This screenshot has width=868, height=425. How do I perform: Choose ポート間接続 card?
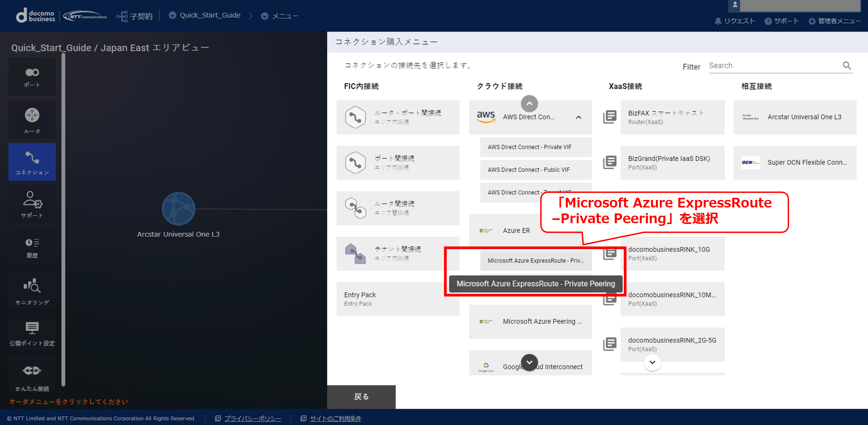point(397,163)
